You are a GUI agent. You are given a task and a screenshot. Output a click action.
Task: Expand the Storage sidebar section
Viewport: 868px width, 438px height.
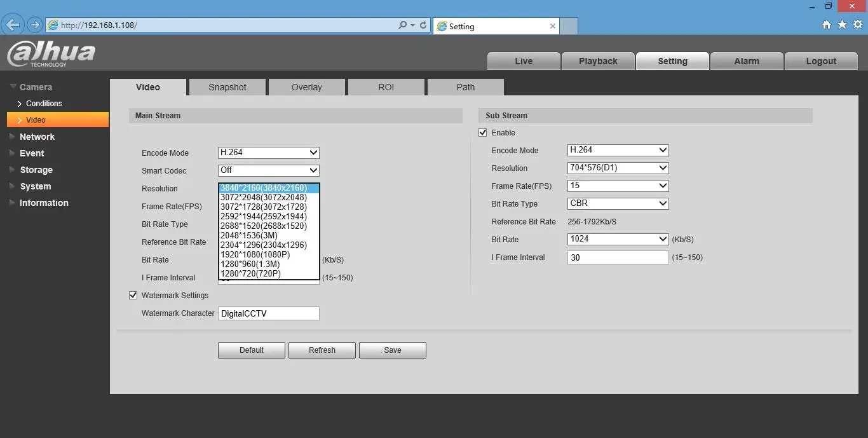coord(36,170)
